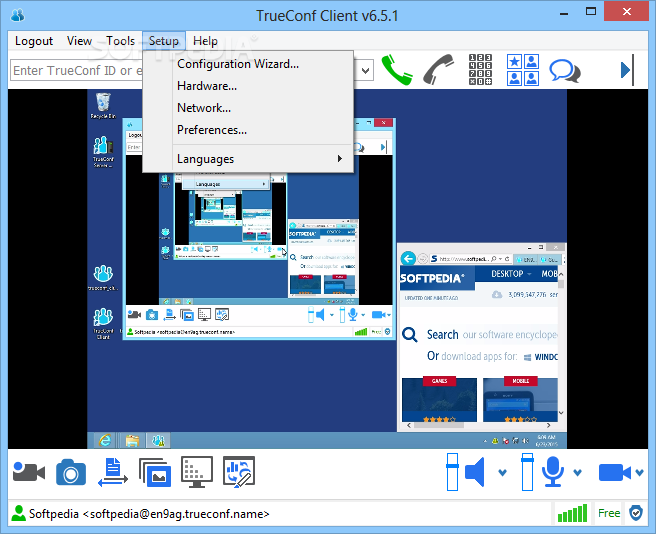Open the address book contacts icon

tap(523, 70)
